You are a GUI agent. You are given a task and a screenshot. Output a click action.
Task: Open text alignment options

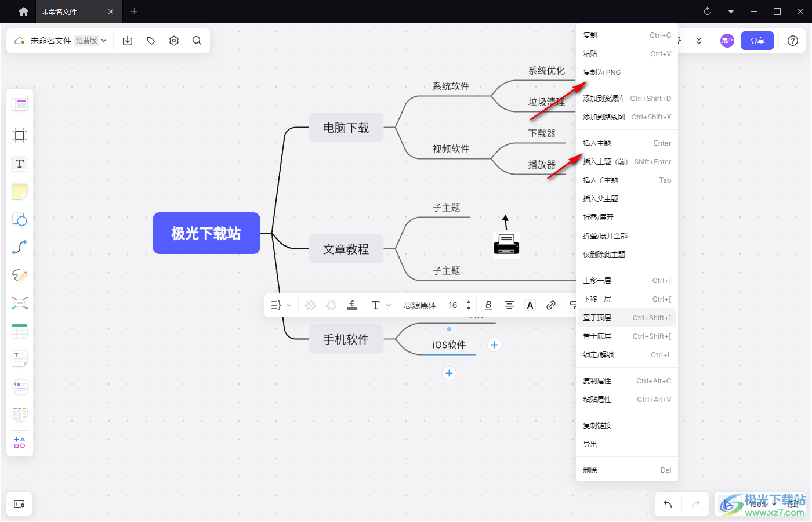(509, 305)
